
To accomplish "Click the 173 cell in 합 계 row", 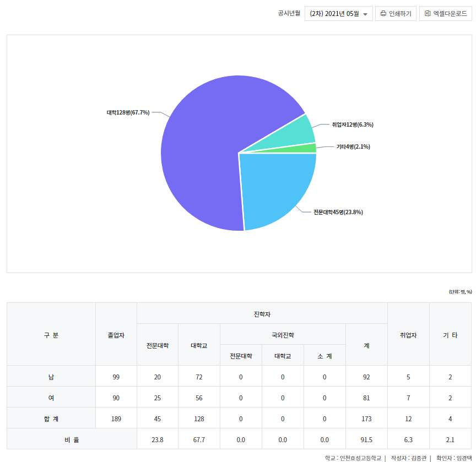I will tap(366, 418).
